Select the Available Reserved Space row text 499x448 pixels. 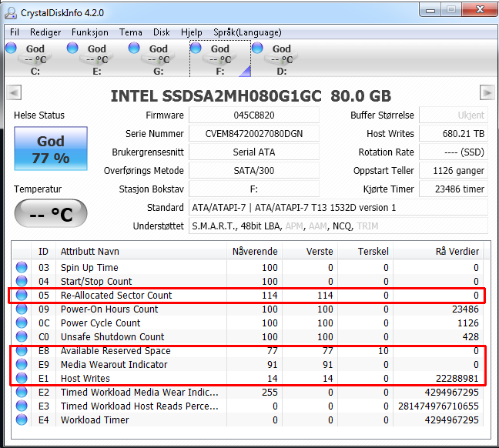point(116,351)
